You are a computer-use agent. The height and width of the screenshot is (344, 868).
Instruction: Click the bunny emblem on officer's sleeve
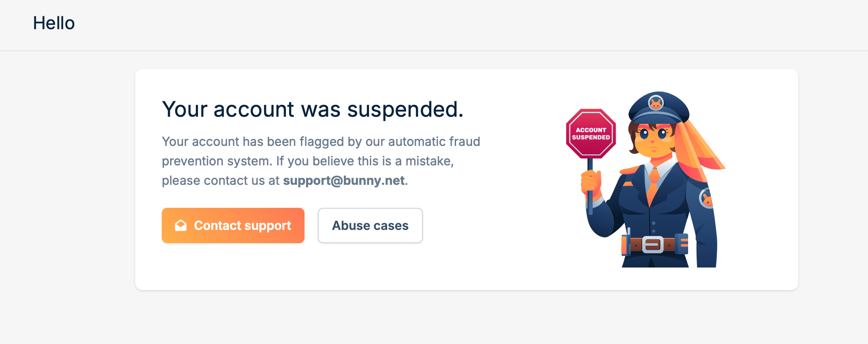point(707,200)
